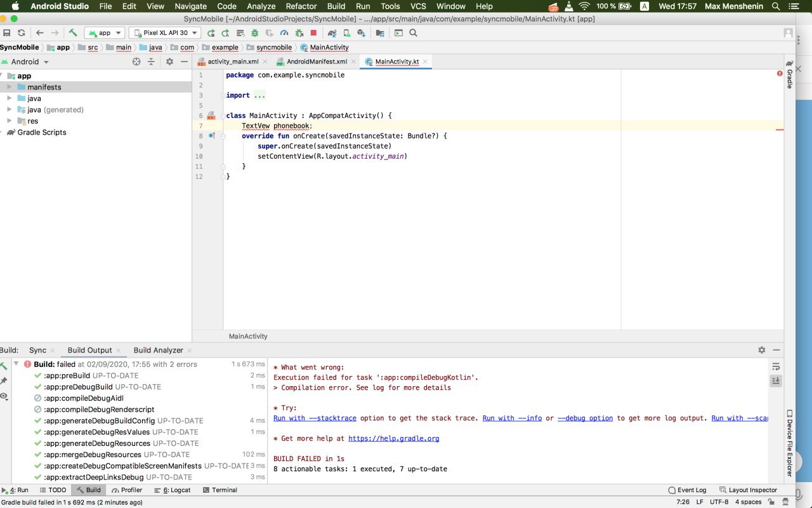Open the Refactor menu

[301, 6]
